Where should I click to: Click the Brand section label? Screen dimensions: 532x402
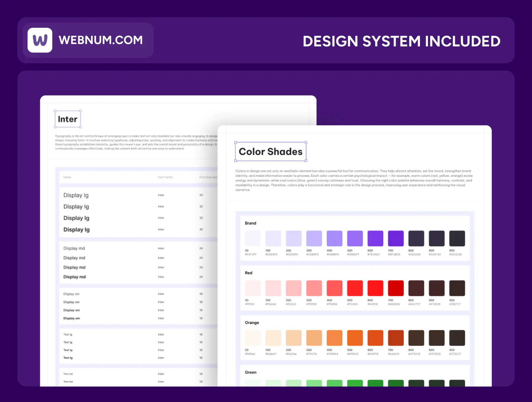tap(250, 223)
